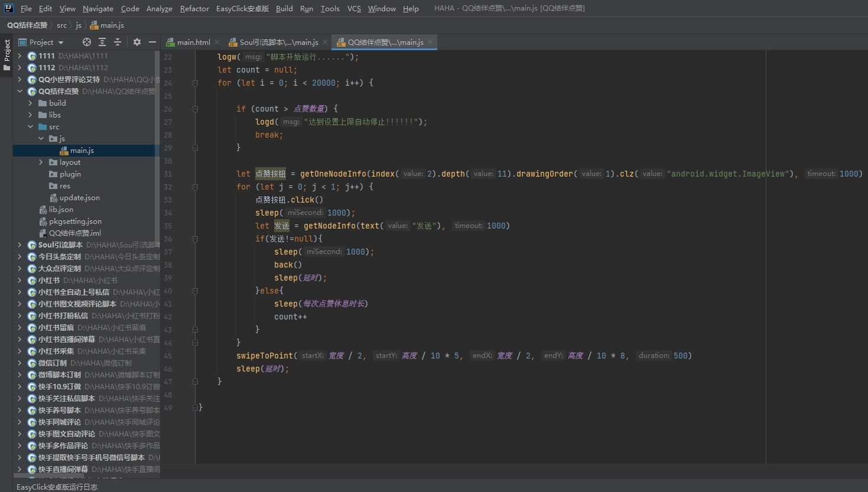Screen dimensions: 868x492
Task: Click the Collapse All icon in Project panel
Action: click(x=118, y=42)
